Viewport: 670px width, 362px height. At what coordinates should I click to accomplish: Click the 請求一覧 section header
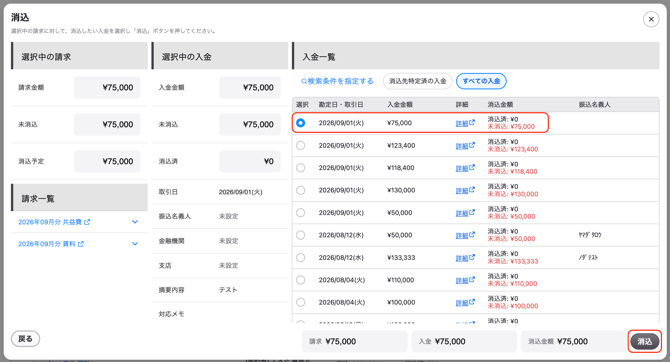(x=79, y=198)
